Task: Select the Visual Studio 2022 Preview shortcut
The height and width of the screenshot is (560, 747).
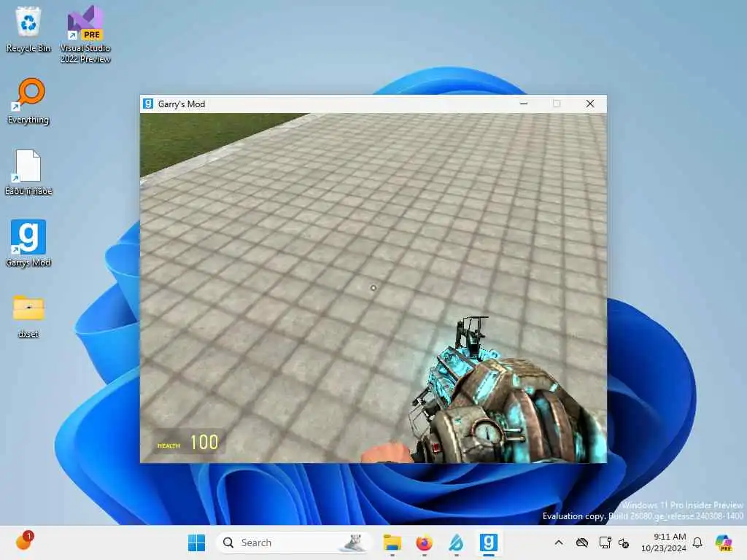Action: (85, 34)
